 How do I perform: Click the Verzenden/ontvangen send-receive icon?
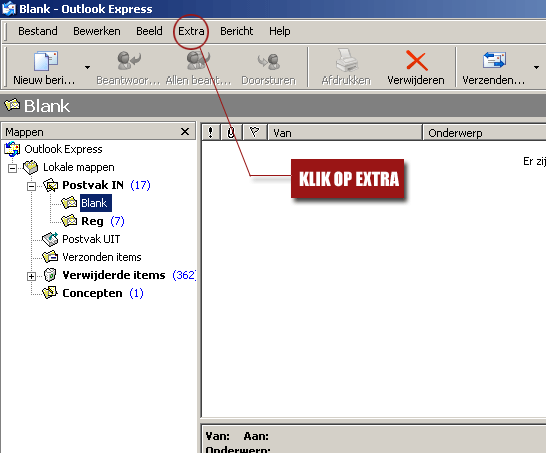pyautogui.click(x=494, y=60)
